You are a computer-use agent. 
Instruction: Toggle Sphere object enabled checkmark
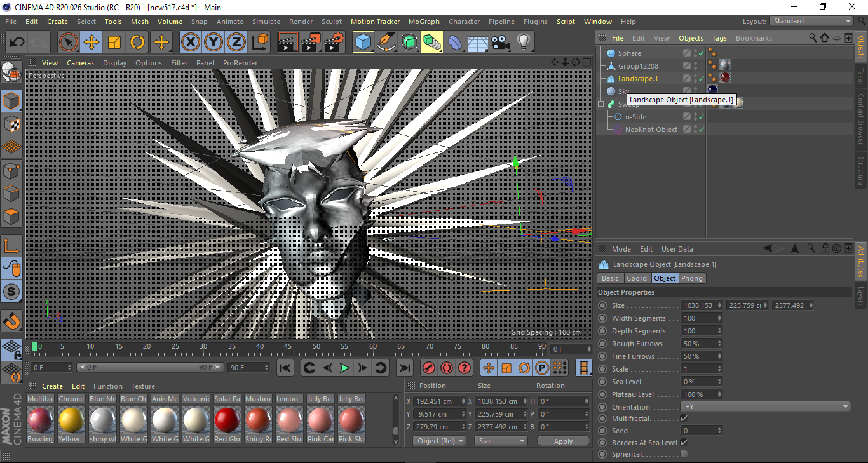point(701,54)
